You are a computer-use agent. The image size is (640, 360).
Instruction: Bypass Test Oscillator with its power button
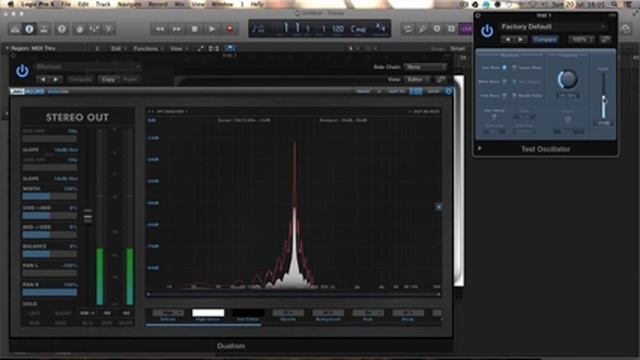pyautogui.click(x=487, y=31)
